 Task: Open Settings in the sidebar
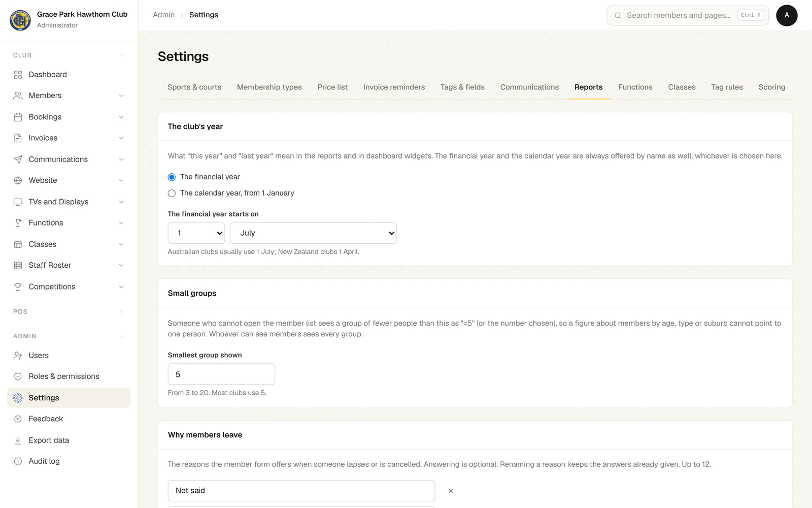(69, 398)
